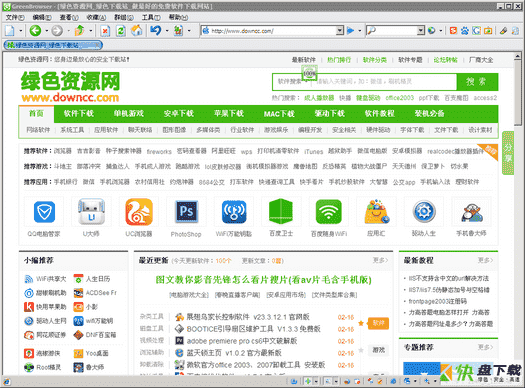Open the 工具 menu
This screenshot has width=525, height=388.
pyautogui.click(x=151, y=17)
